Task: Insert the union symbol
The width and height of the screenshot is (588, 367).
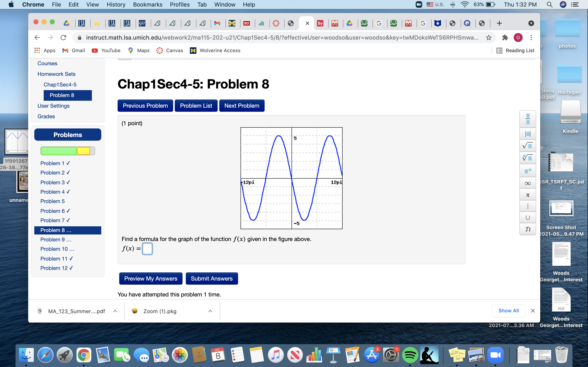Action: point(528,218)
